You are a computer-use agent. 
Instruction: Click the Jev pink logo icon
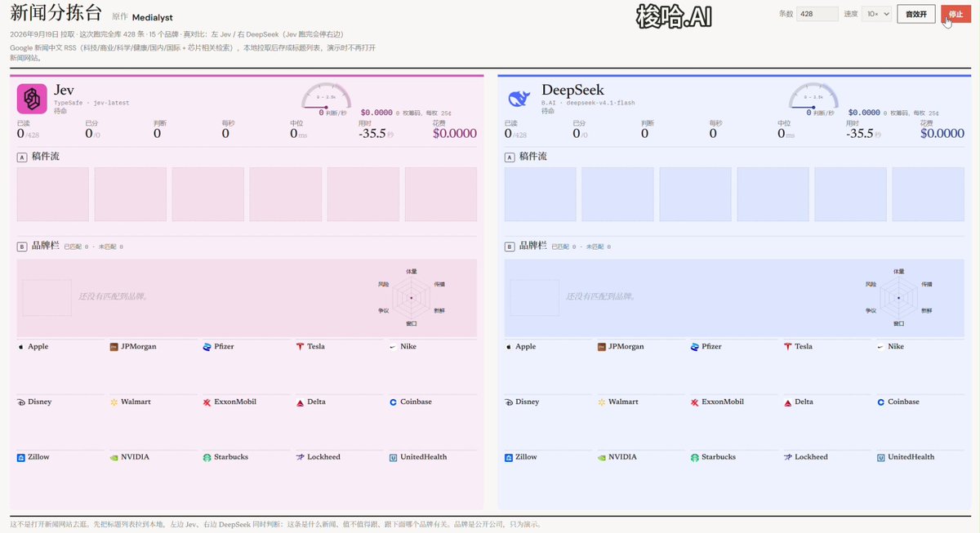click(x=32, y=99)
